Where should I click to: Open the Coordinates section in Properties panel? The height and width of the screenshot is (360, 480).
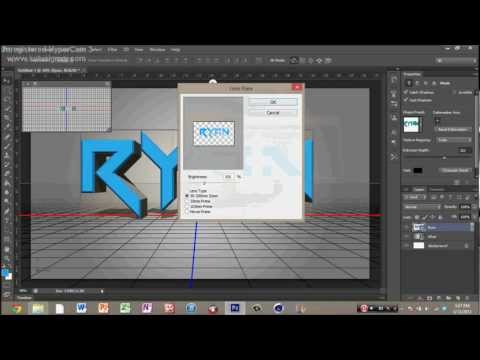434,83
